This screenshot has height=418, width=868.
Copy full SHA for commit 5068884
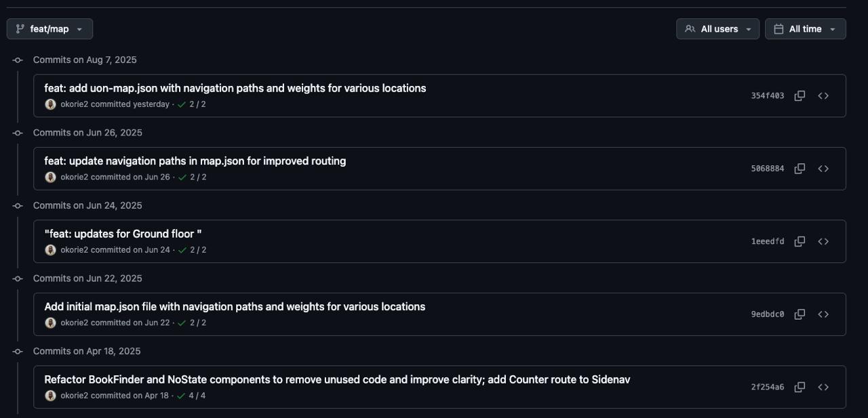tap(800, 169)
